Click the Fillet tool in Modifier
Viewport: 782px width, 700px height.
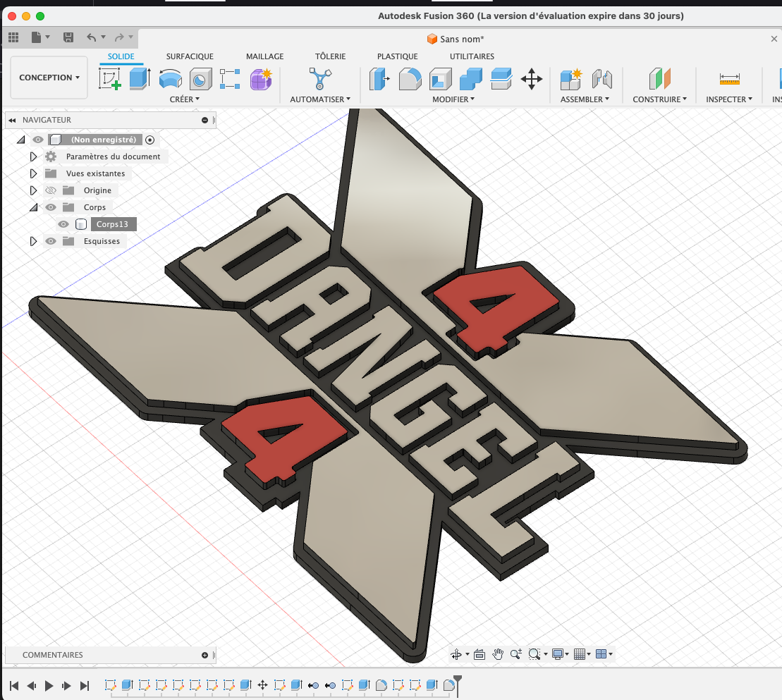point(410,78)
